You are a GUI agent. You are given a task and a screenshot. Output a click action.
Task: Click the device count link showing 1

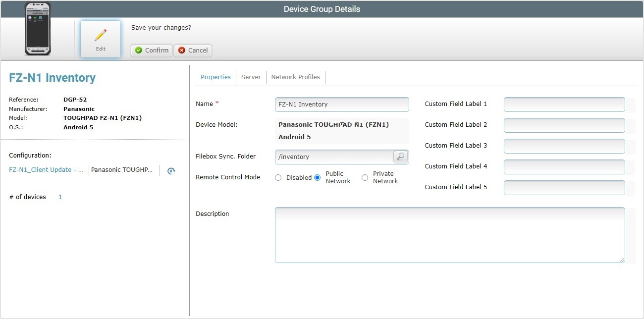tap(60, 197)
